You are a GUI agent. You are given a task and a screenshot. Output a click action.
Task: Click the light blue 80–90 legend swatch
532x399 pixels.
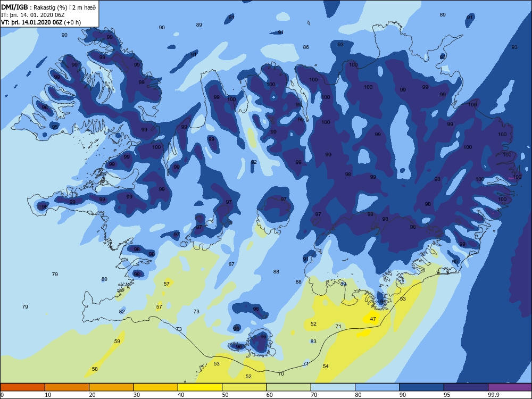point(377,387)
